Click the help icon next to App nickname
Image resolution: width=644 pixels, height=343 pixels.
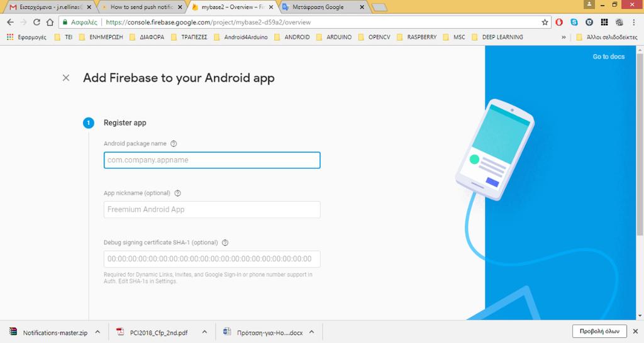[x=177, y=193]
